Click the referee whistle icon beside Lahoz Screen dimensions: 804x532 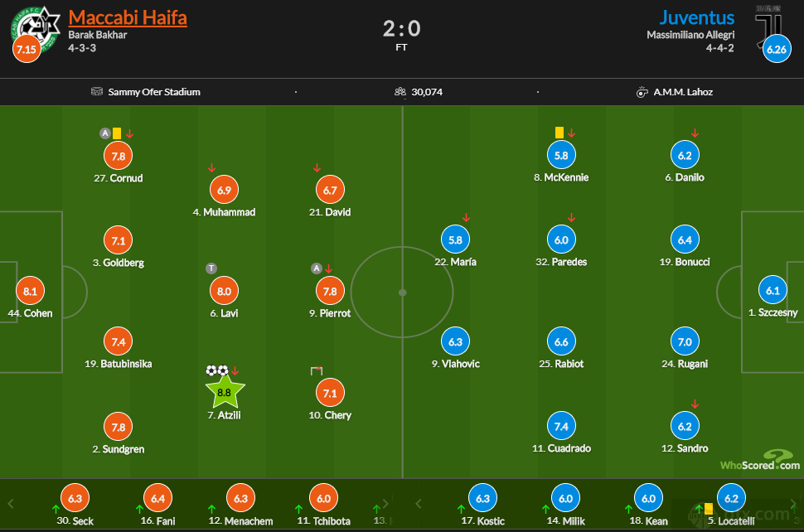642,92
